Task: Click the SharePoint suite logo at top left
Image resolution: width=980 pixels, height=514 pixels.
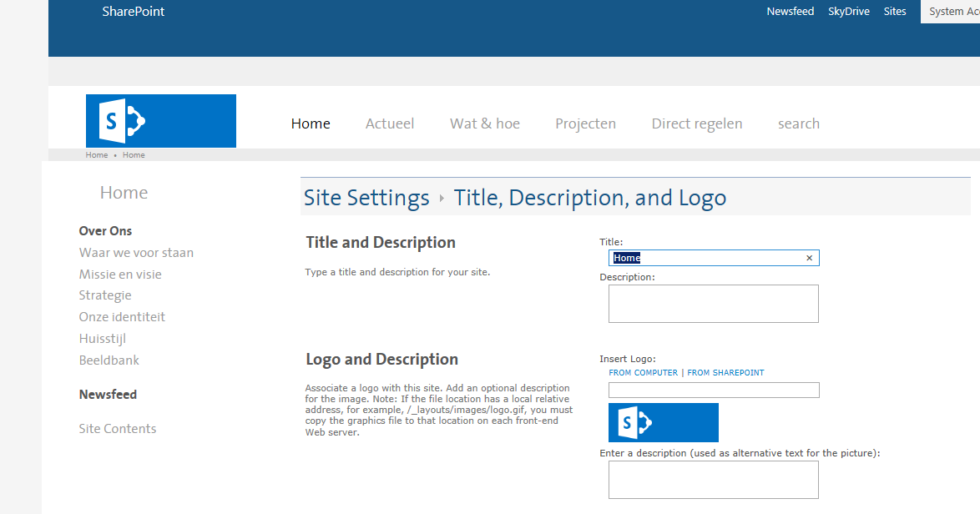Action: [x=133, y=11]
